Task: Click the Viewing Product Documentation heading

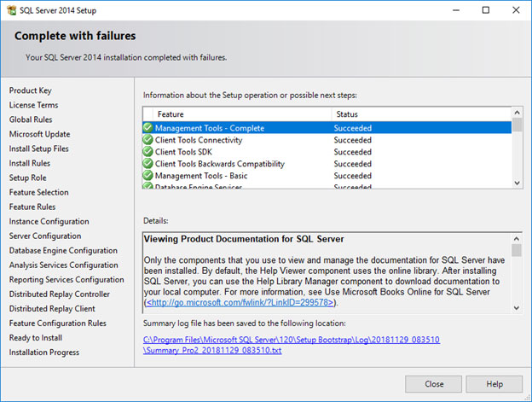Action: coord(244,239)
